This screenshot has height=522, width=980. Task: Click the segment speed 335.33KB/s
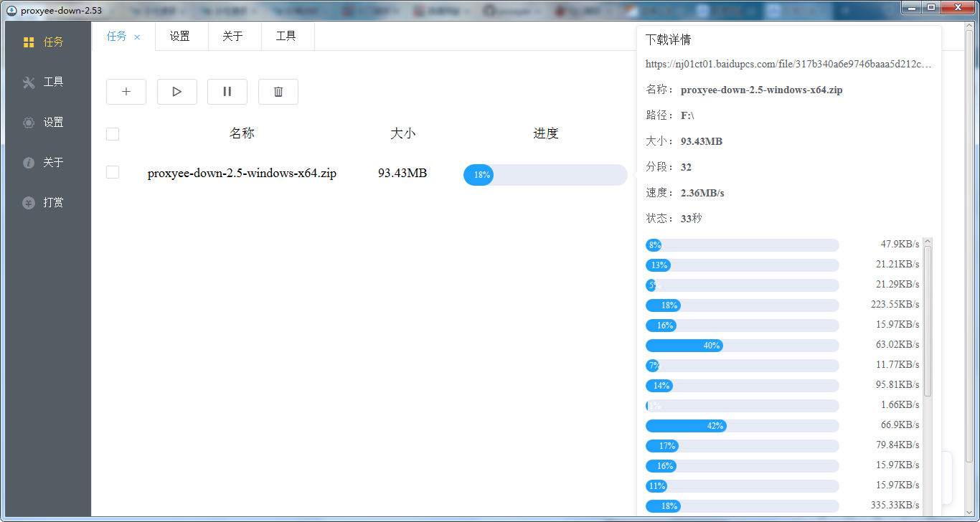coord(895,506)
